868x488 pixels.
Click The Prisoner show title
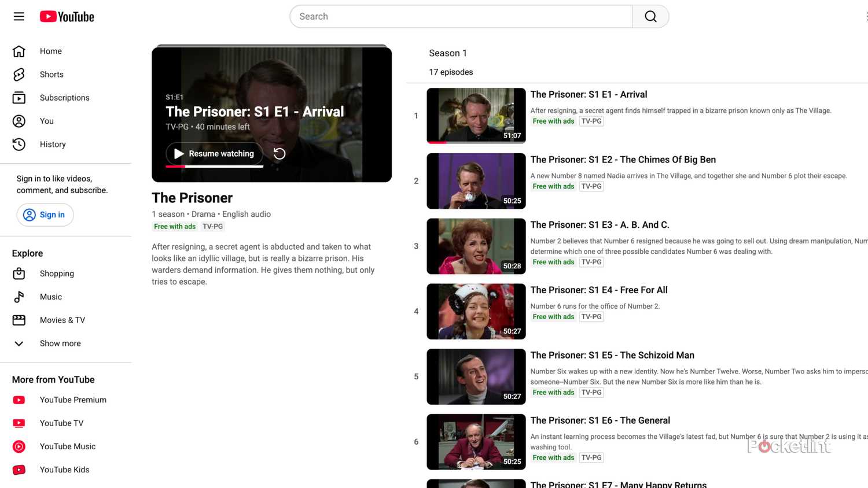coord(192,198)
